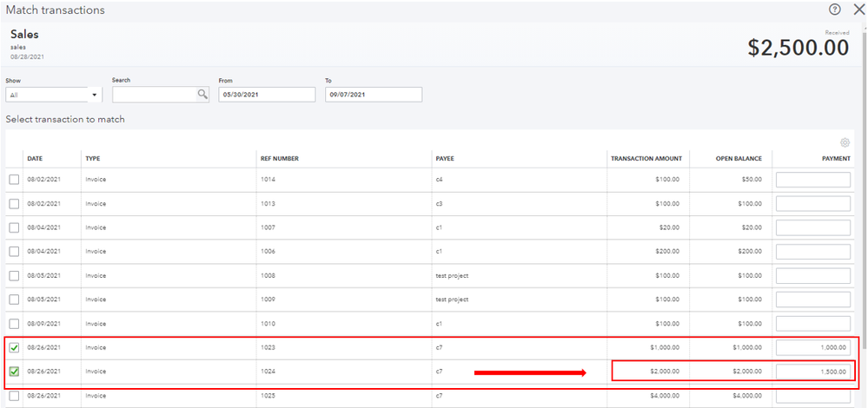The width and height of the screenshot is (868, 408).
Task: Sort by the PAYEE column header
Action: (x=445, y=159)
